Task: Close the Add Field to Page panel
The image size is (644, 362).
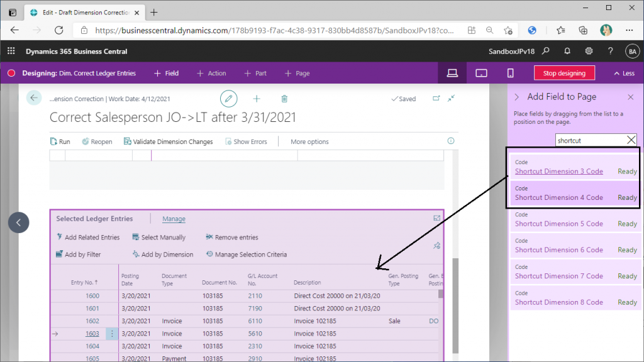Action: coord(630,97)
